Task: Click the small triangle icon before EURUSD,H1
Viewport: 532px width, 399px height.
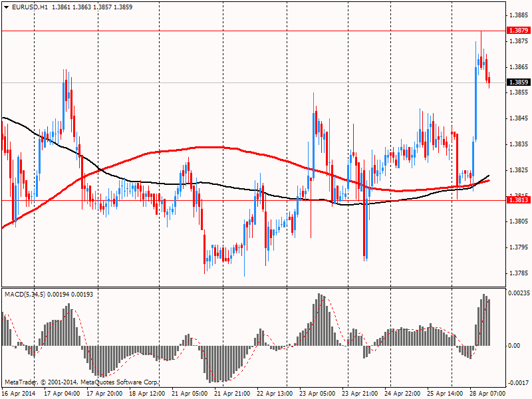Action: pyautogui.click(x=6, y=7)
